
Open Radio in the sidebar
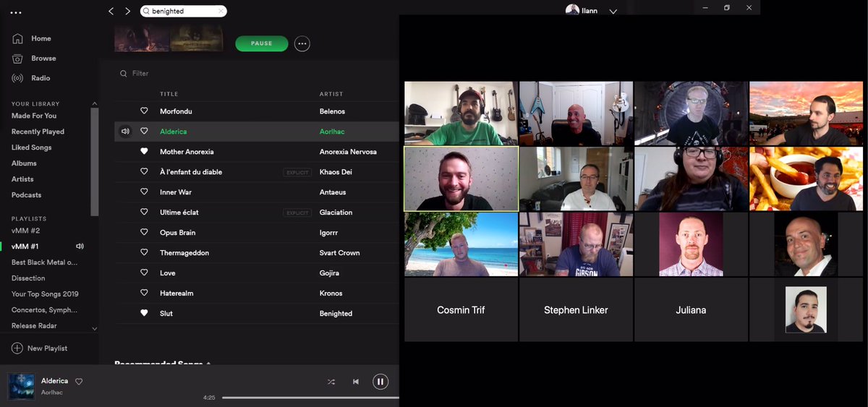click(x=41, y=78)
